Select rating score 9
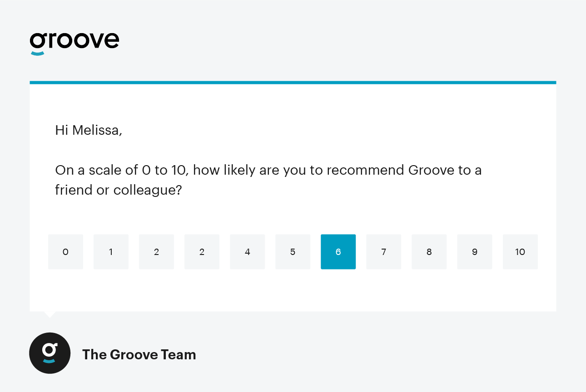This screenshot has height=392, width=586. [474, 252]
